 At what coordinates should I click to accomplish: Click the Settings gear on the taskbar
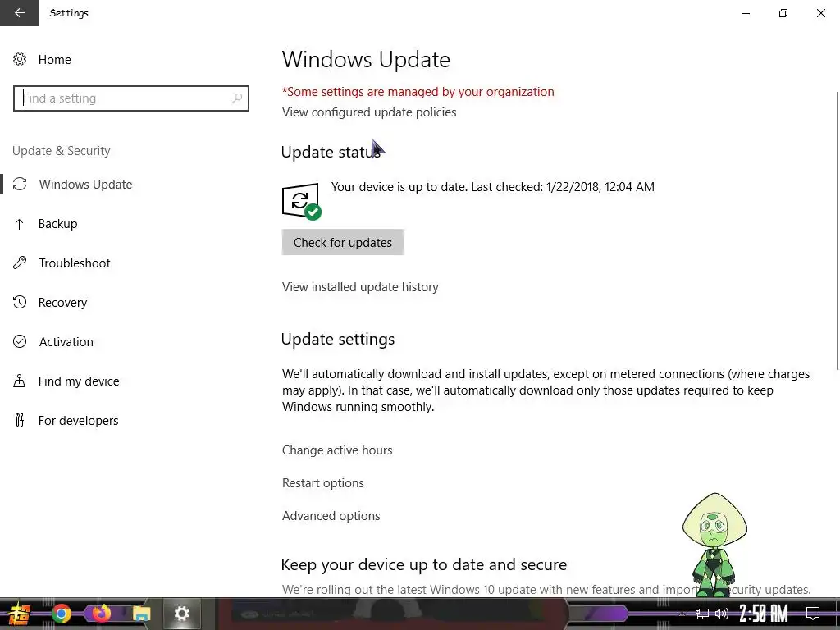[x=181, y=614]
